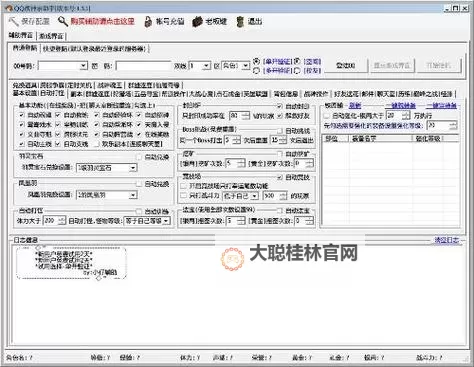Image resolution: width=474 pixels, height=367 pixels.
Task: Click the magnifier icon beside the red purchase text
Action: [x=63, y=21]
